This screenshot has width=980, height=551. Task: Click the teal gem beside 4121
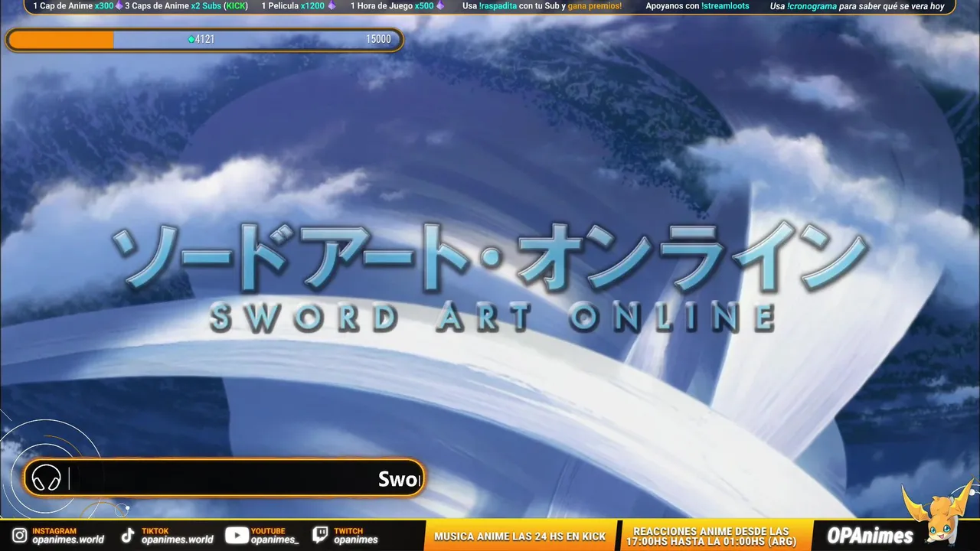click(191, 40)
